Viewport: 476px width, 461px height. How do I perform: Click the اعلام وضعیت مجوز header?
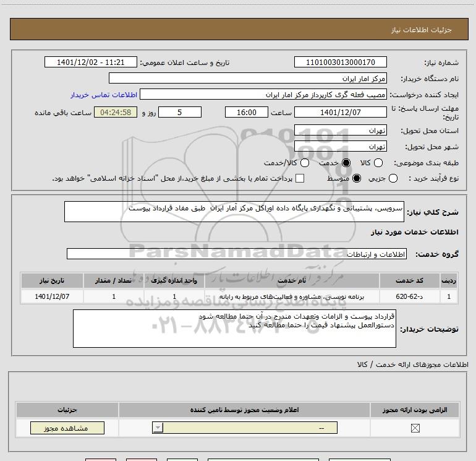[x=244, y=410]
